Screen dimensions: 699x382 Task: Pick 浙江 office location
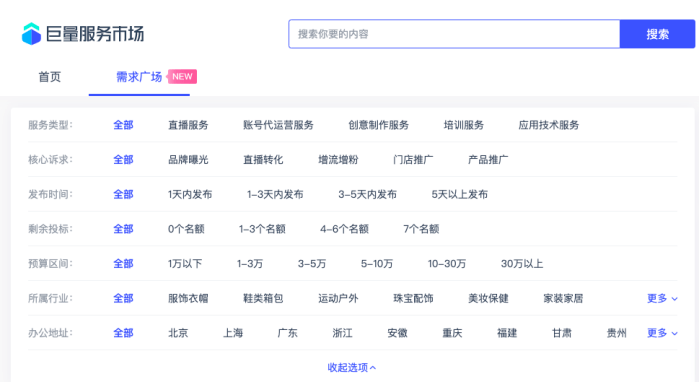(x=342, y=333)
